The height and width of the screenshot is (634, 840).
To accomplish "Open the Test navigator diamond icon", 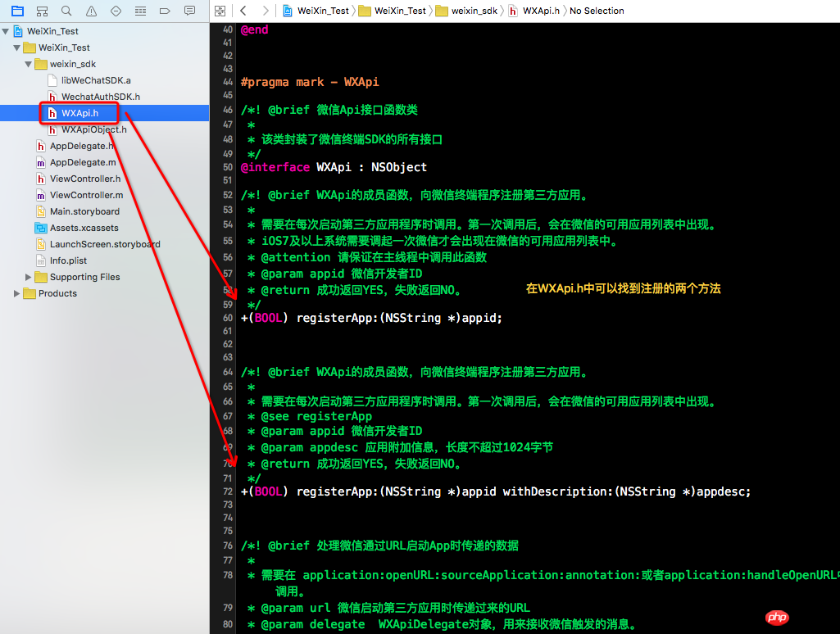I will click(x=116, y=11).
